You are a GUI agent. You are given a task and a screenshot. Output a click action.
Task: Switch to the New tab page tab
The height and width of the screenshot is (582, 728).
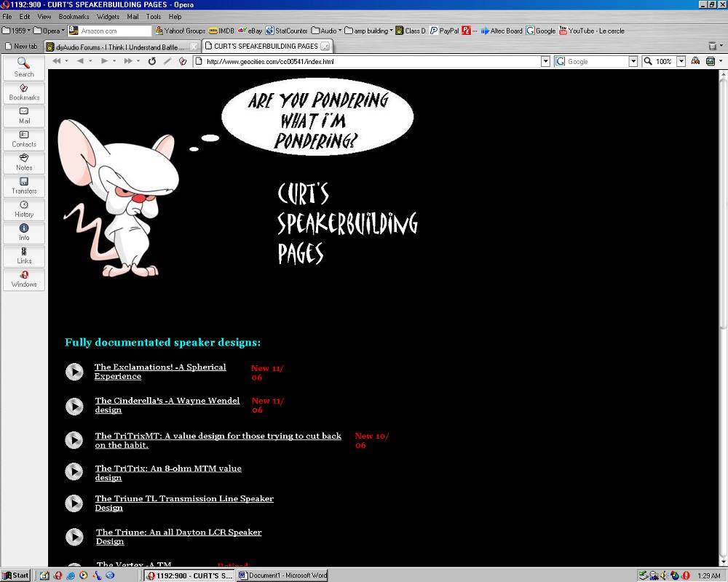(x=21, y=47)
